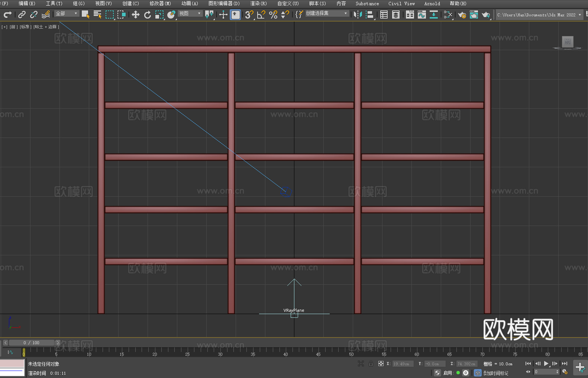
Task: Toggle the Spinner Snap button
Action: pyautogui.click(x=285, y=14)
